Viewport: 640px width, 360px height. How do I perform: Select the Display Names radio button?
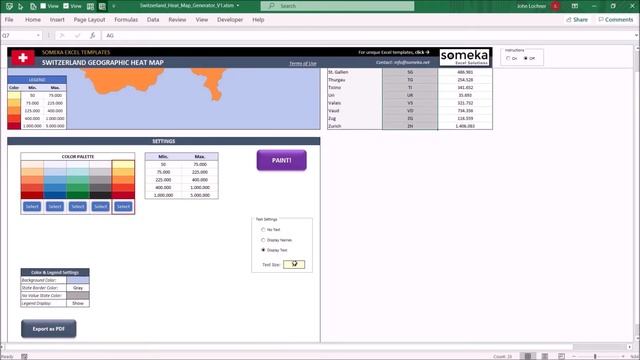click(263, 240)
